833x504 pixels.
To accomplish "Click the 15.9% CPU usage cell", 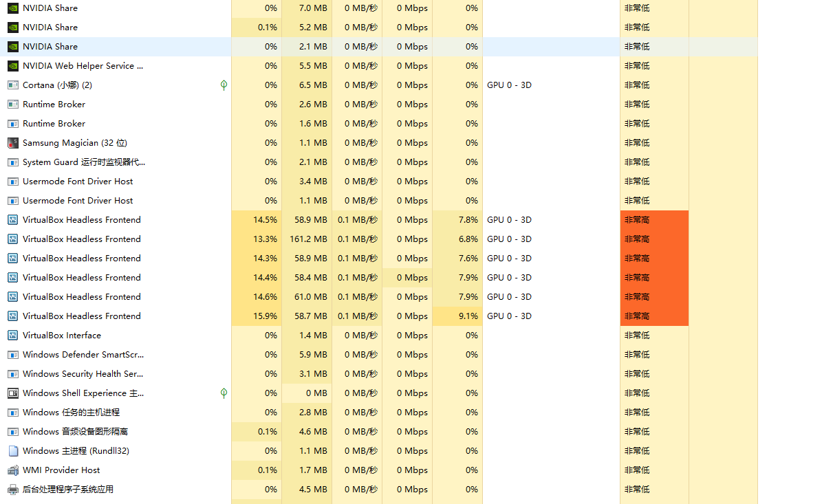I will point(265,316).
